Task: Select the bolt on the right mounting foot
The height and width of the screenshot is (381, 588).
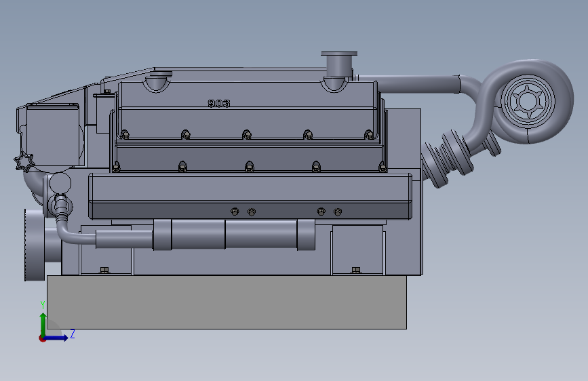Action: [x=356, y=270]
